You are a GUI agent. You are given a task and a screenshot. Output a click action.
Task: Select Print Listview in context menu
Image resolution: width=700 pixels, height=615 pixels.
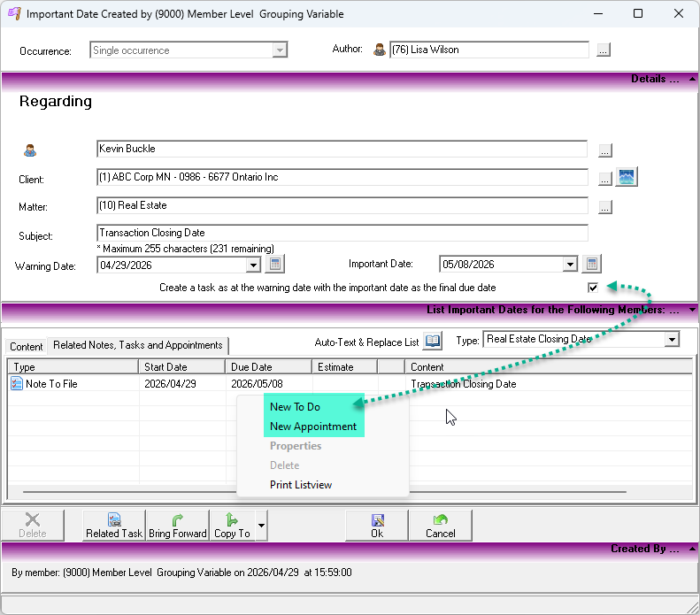301,485
